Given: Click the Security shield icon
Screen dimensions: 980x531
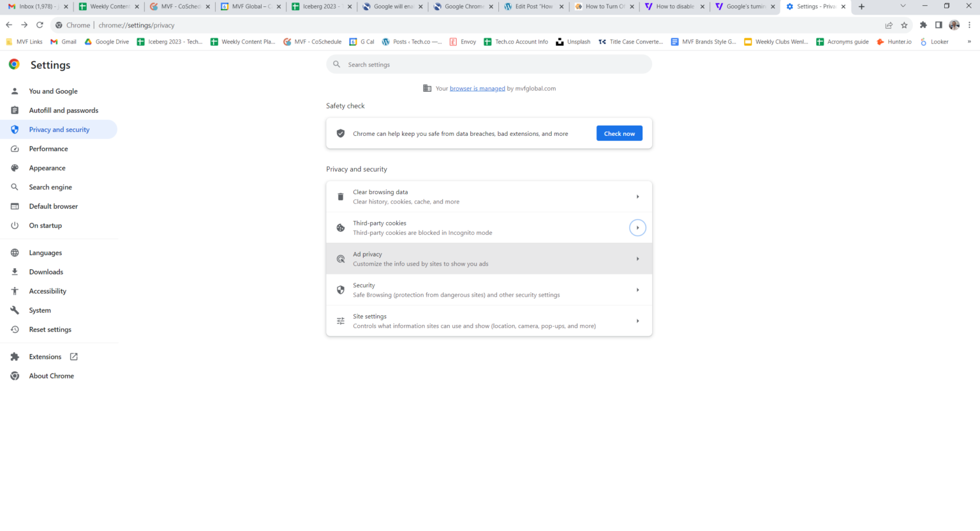Looking at the screenshot, I should (340, 289).
